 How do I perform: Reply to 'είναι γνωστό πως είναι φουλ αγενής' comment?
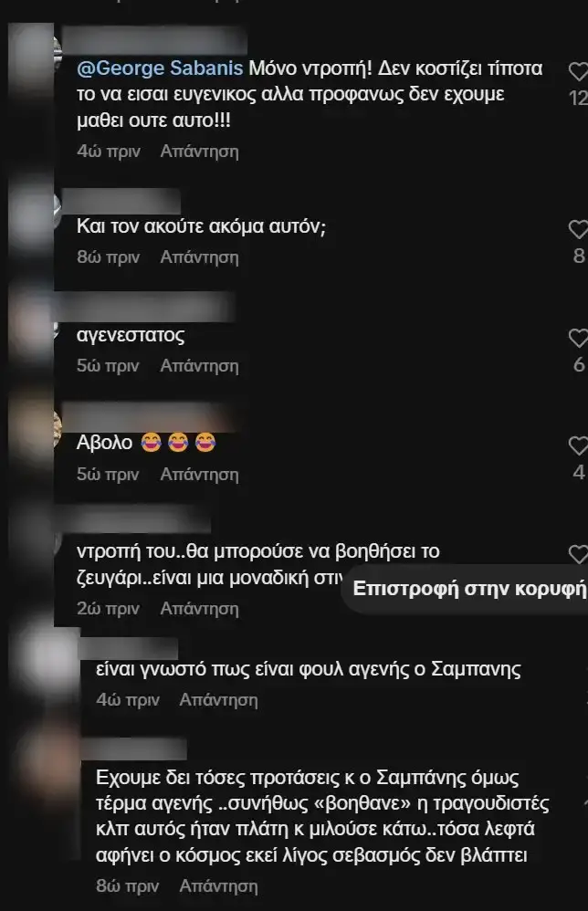[218, 699]
